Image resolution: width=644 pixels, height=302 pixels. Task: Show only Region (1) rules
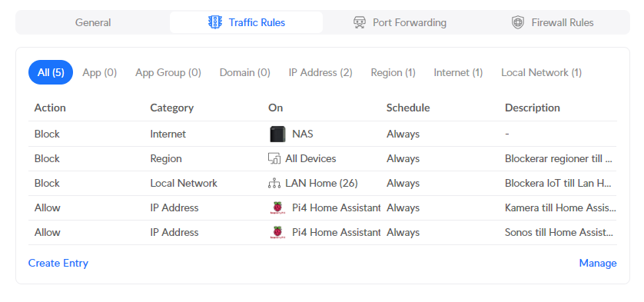click(393, 73)
